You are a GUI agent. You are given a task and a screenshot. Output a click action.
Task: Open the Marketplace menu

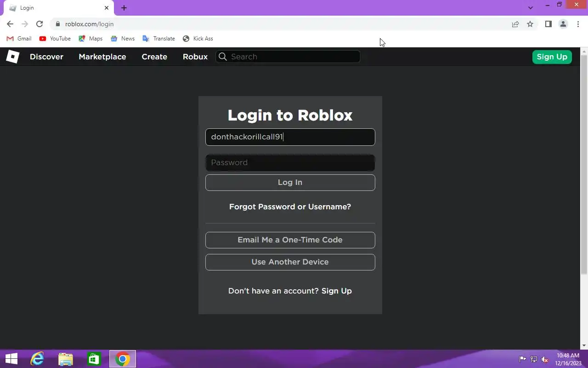click(102, 57)
